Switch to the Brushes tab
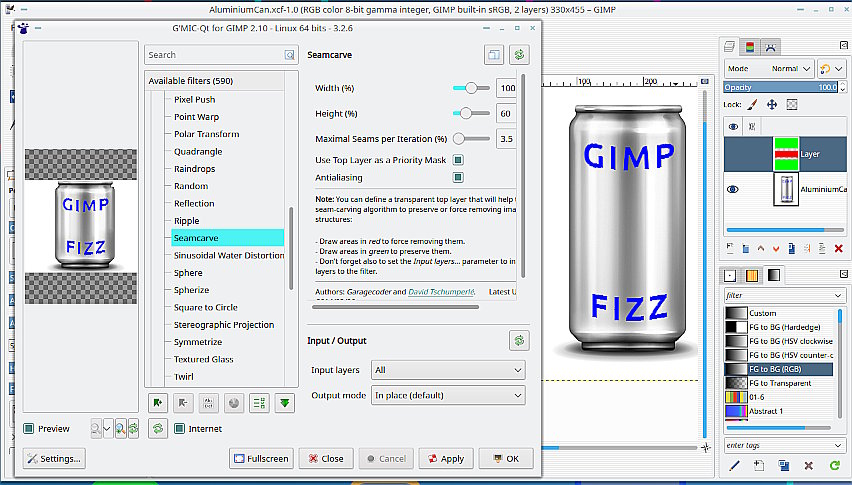The height and width of the screenshot is (485, 852). pyautogui.click(x=730, y=275)
